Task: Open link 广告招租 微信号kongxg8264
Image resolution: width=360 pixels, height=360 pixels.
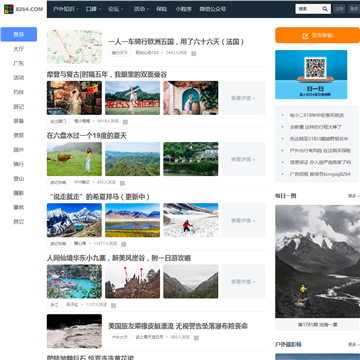Action: (x=320, y=174)
